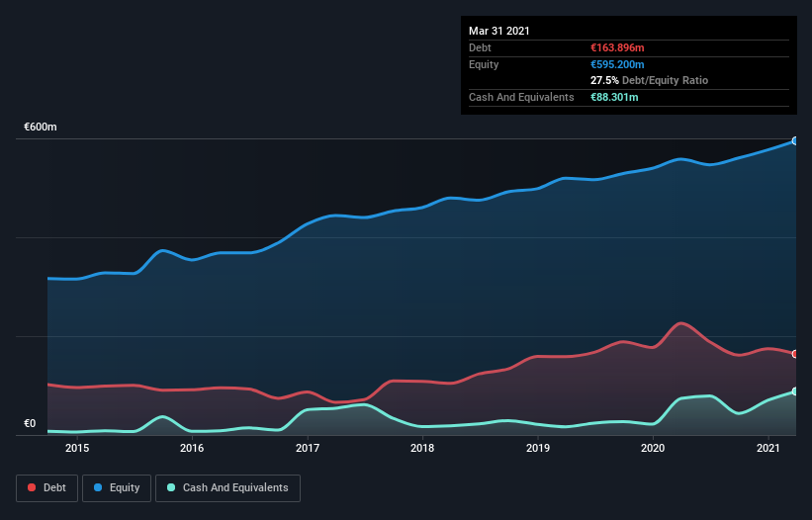The image size is (812, 520).
Task: Click the 2017 x-axis label
Action: [x=308, y=448]
